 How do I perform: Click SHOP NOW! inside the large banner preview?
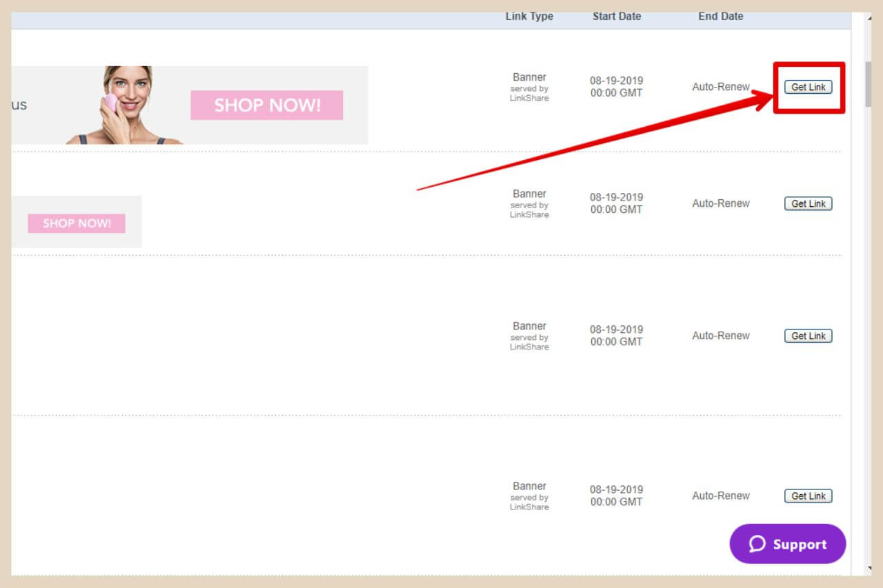tap(266, 105)
